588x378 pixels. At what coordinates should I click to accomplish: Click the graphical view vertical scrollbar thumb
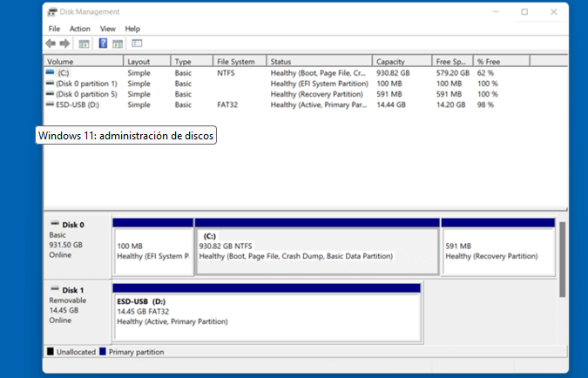[562, 260]
